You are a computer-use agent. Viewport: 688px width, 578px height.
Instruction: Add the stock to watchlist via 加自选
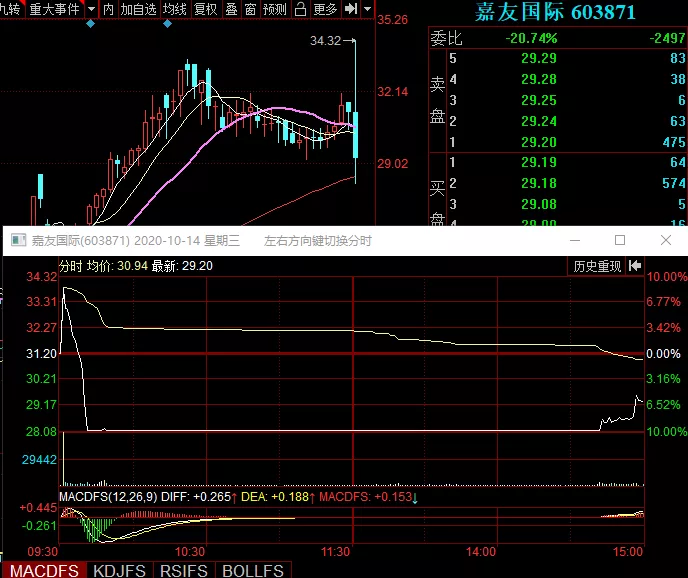[x=138, y=9]
